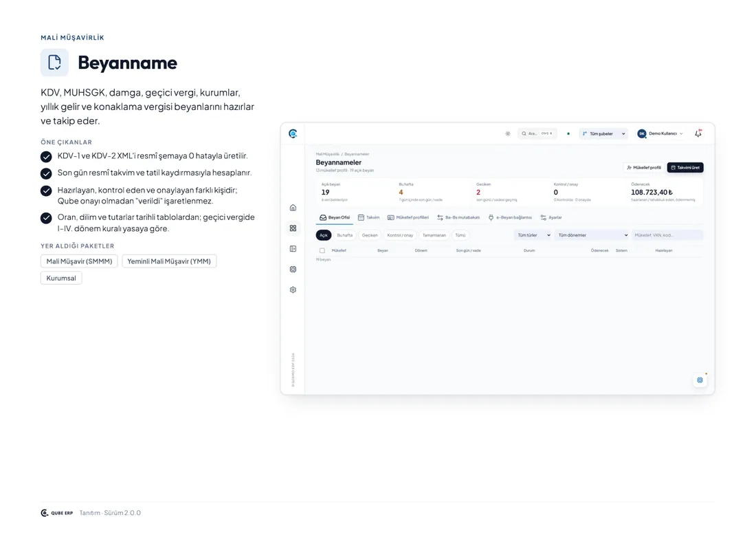
Task: Open the Tüm şubeler branch dropdown
Action: click(x=603, y=133)
